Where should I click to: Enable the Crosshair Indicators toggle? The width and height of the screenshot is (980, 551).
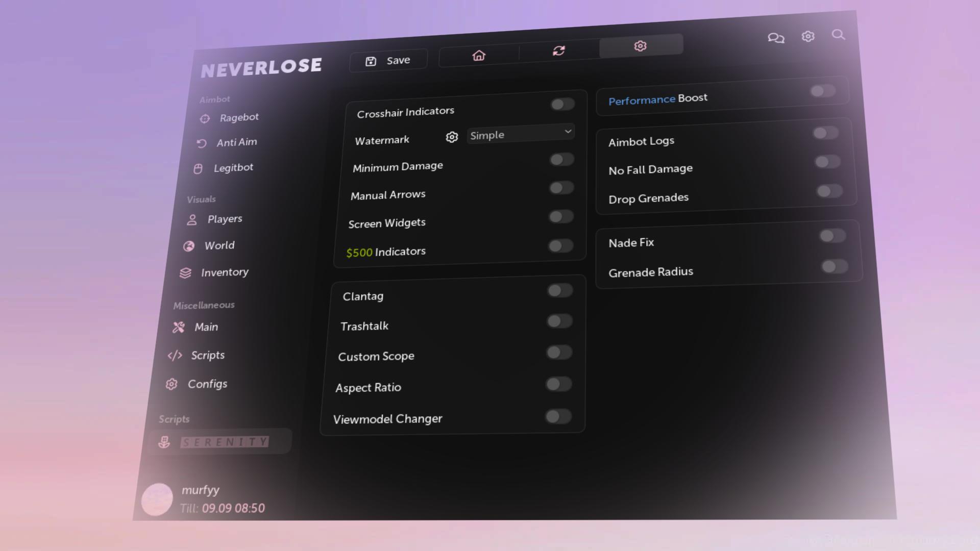pyautogui.click(x=563, y=104)
